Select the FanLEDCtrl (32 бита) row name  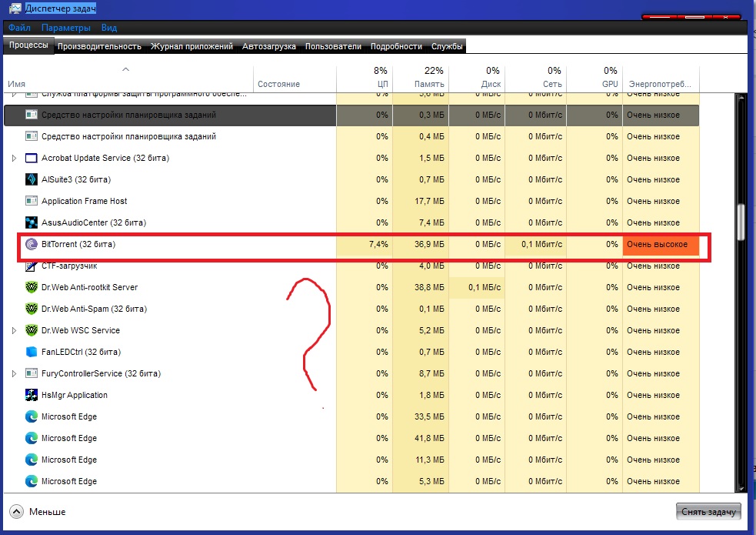81,352
